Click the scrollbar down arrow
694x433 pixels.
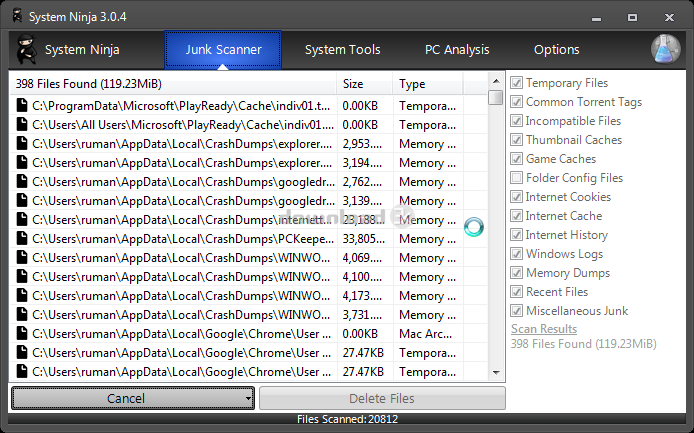[x=496, y=373]
